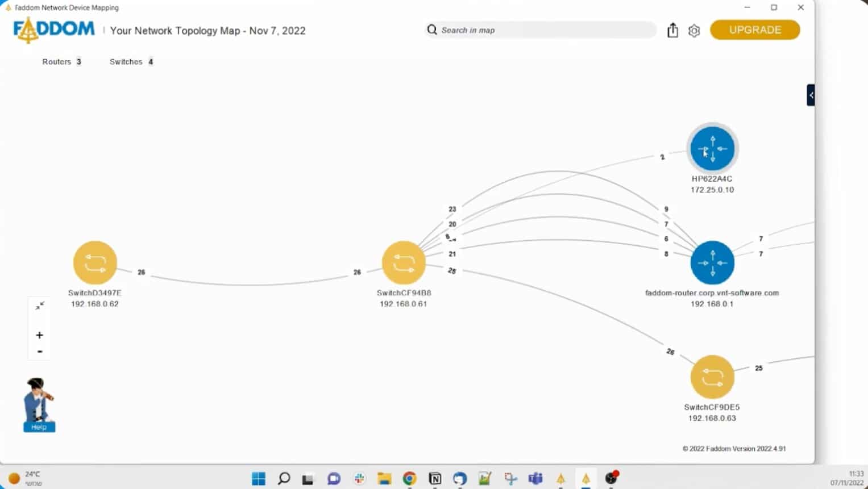Click port label 23 near SwitchCF94B8
This screenshot has width=868, height=489.
point(452,209)
